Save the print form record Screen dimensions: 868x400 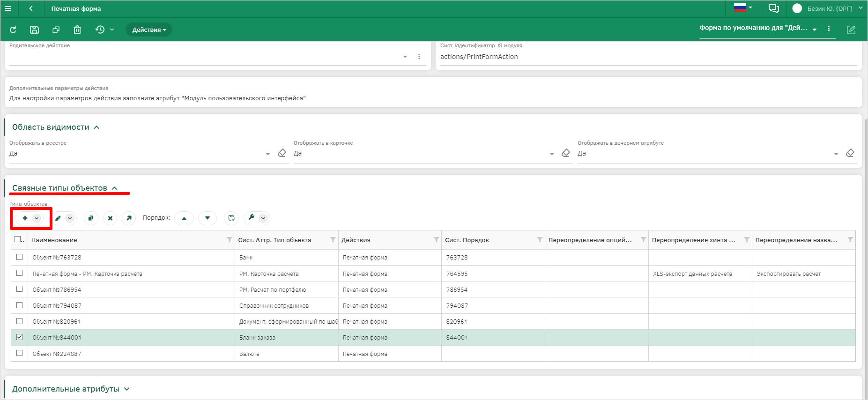click(34, 30)
